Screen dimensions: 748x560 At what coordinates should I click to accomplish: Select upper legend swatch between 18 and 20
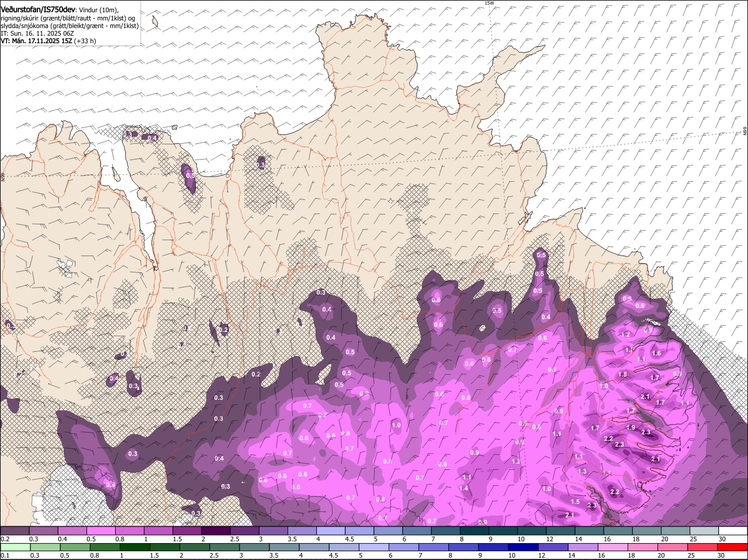646,530
